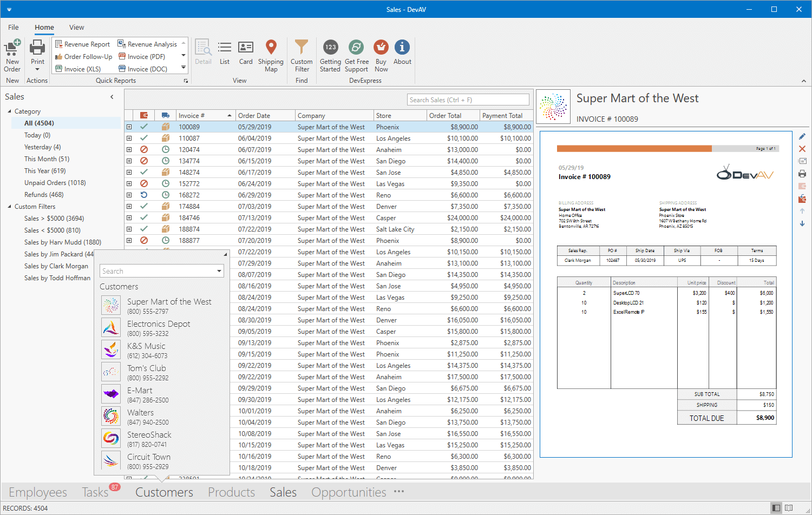Expand the row for invoice 110087
The height and width of the screenshot is (515, 812).
pos(129,138)
